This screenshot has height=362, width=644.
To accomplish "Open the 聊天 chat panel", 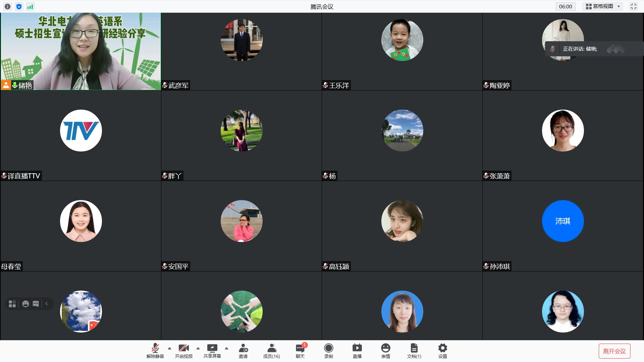I will [300, 351].
